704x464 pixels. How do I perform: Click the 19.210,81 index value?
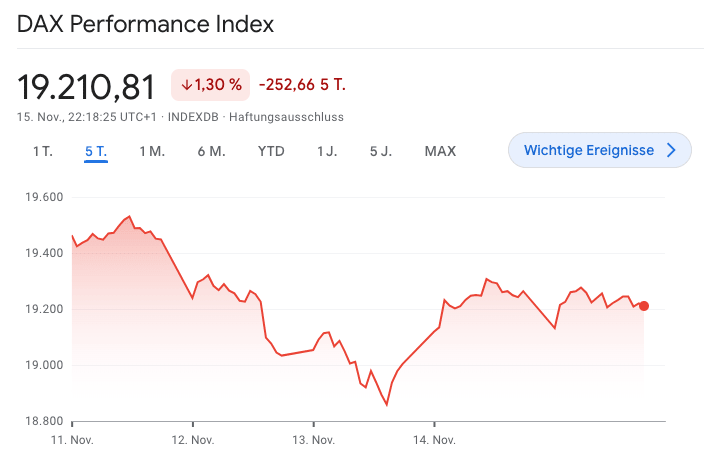click(87, 87)
